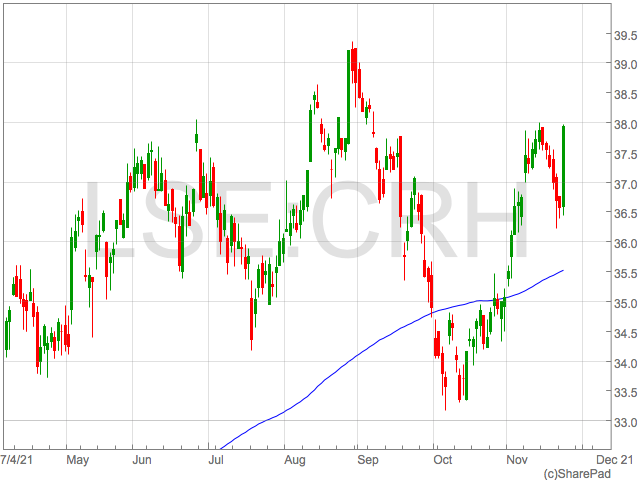Click the right end of the blue moving average line
The height and width of the screenshot is (480, 640).
pyautogui.click(x=563, y=270)
